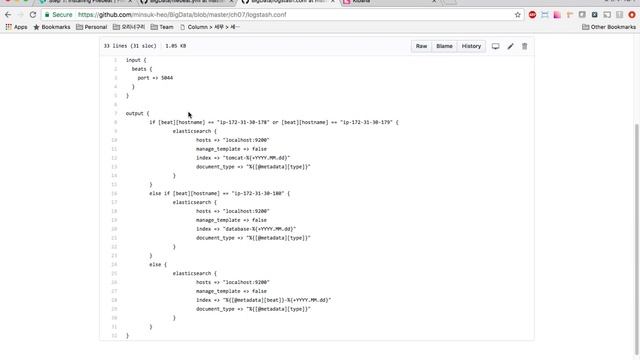Screen dimensions: 640x360
Task: Click the index 'tomcat-%{+YYYY.MM.dd}' line
Action: pos(243,158)
